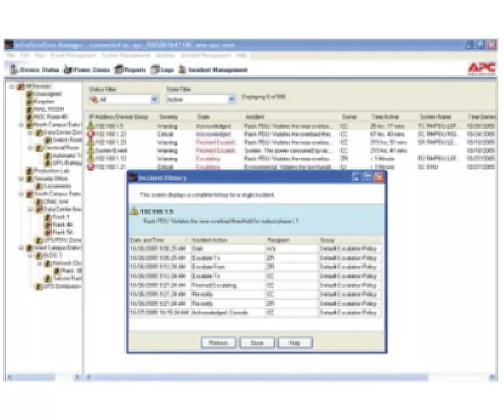This screenshot has width=504, height=420.
Task: Click the warning icon of the 192.168.1.5 row
Action: [x=91, y=126]
